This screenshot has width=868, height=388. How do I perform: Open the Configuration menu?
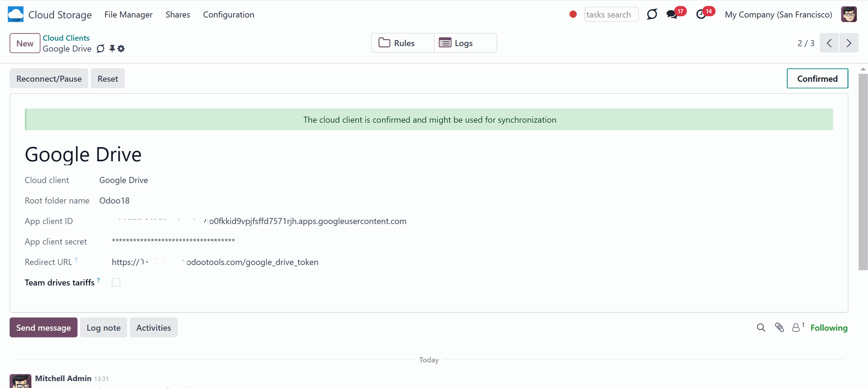(229, 14)
